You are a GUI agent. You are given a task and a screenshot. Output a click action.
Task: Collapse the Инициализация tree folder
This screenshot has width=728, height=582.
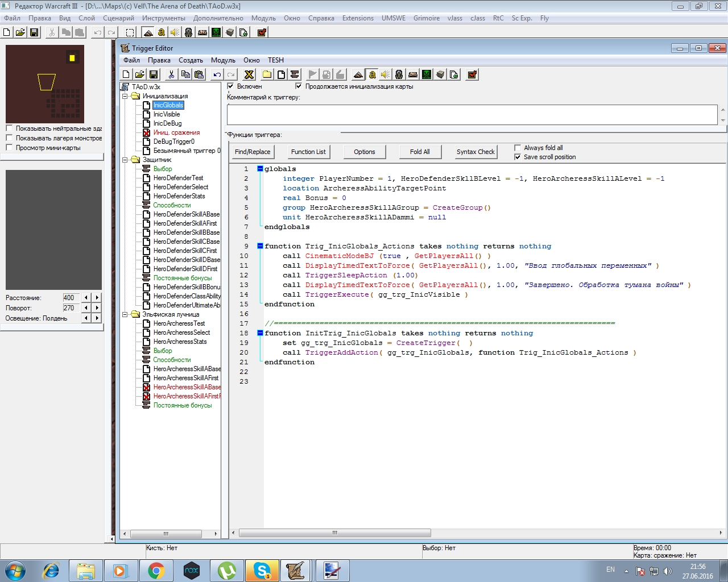pos(125,96)
